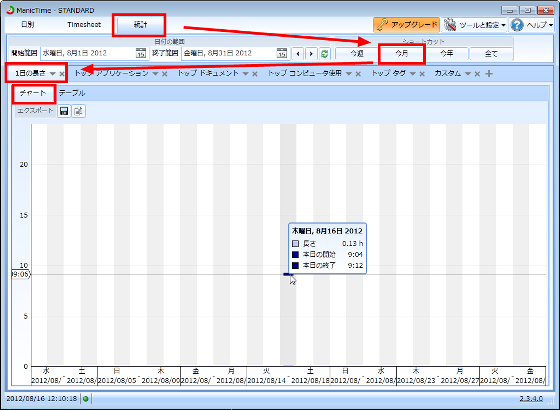Click the ManicTime app icon in title bar
The width and height of the screenshot is (560, 410).
tap(10, 9)
